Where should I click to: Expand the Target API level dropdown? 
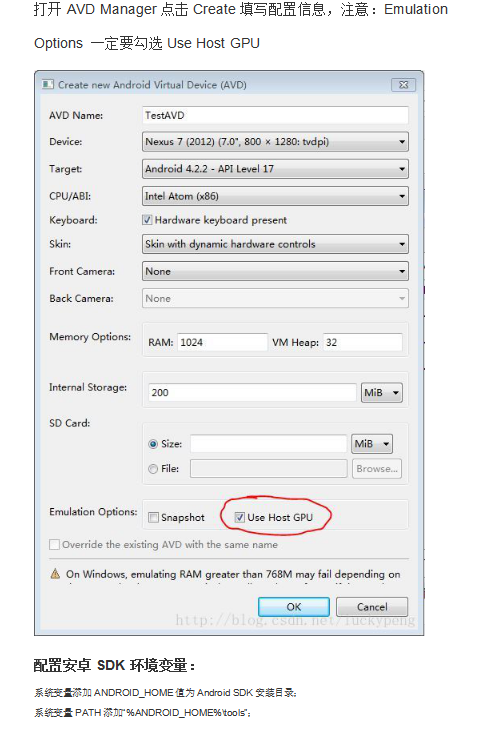pyautogui.click(x=275, y=169)
